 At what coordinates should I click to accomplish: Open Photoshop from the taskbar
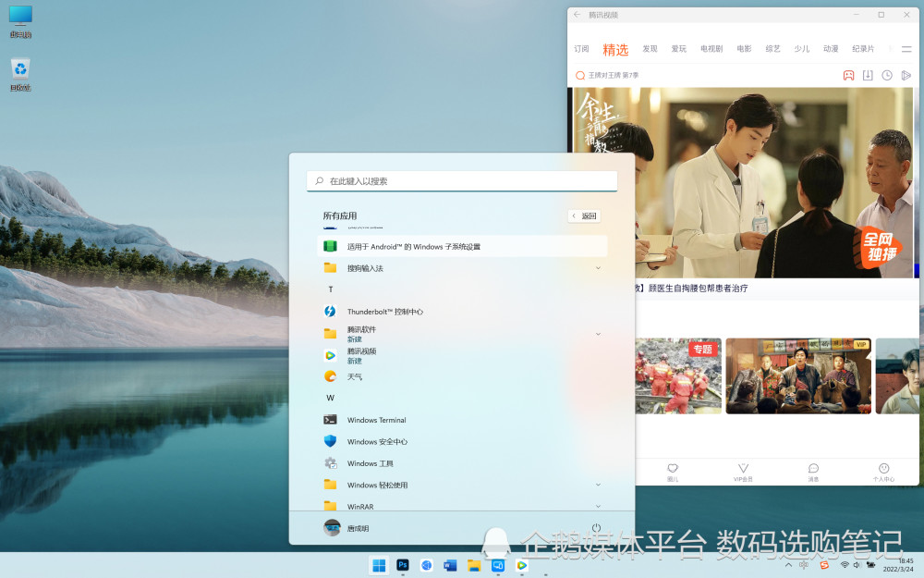coord(403,565)
